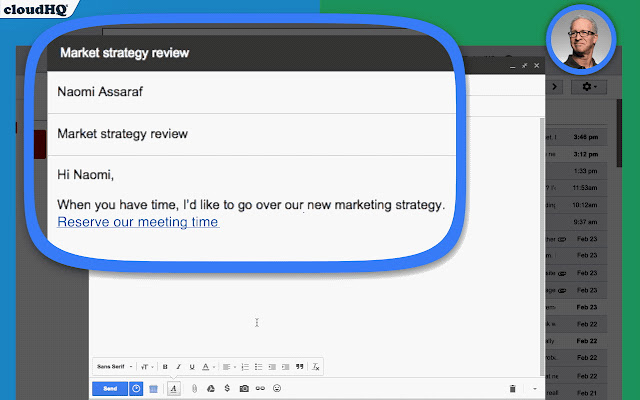This screenshot has height=400, width=640.
Task: Toggle bold formatting
Action: pos(165,367)
